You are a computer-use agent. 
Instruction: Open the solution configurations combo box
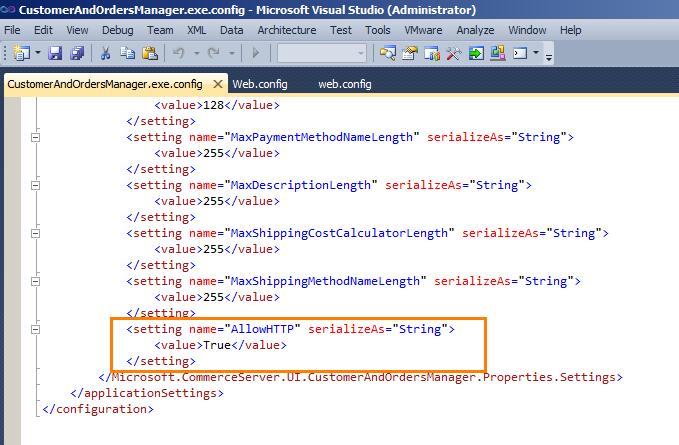[x=322, y=53]
